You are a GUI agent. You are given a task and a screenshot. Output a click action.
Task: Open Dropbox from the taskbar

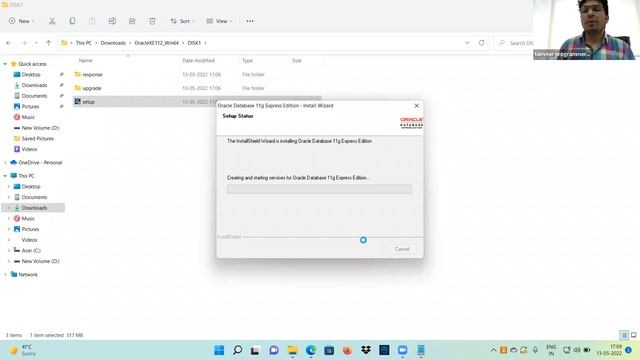click(366, 350)
